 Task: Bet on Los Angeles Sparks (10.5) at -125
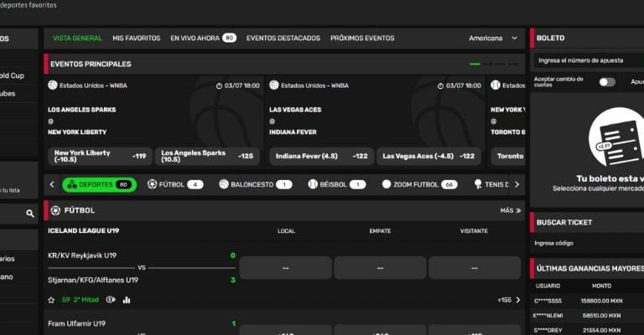(207, 157)
